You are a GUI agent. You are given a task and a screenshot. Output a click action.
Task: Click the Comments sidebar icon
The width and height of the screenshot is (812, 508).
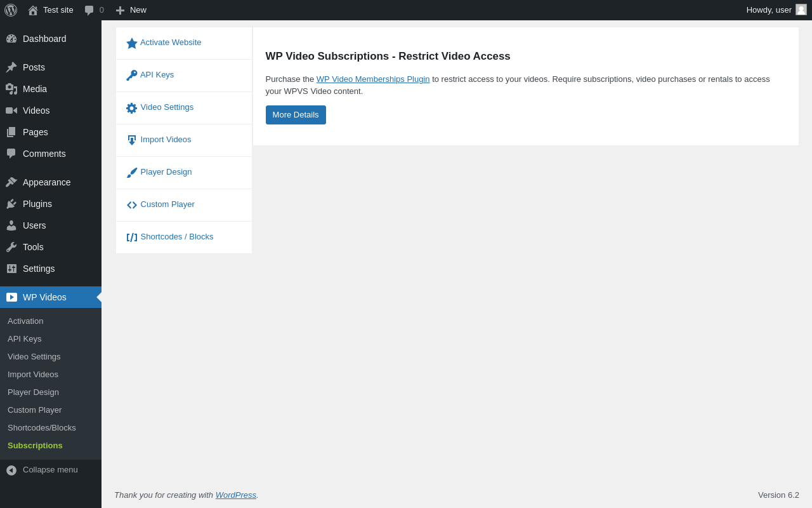pyautogui.click(x=11, y=154)
